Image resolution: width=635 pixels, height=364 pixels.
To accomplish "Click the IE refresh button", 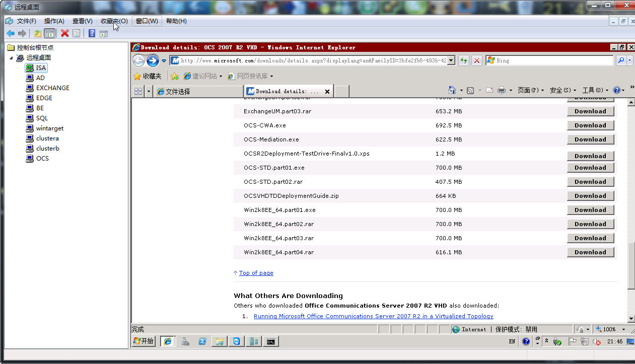I will 463,60.
